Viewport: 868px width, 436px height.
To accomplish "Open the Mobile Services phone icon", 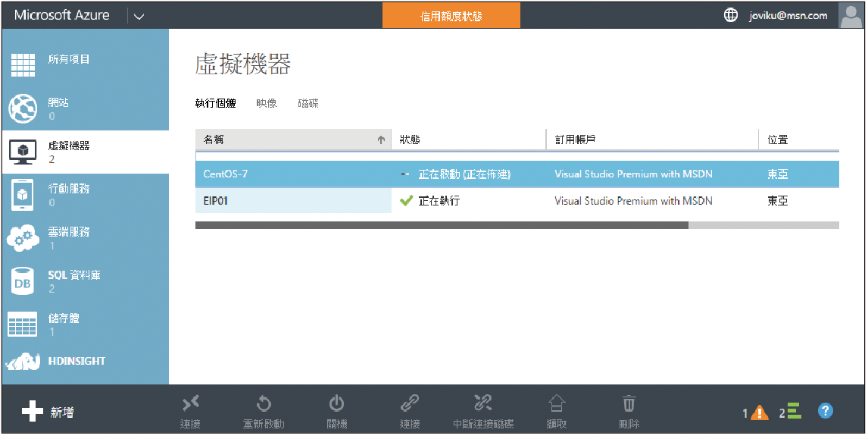I will 23,195.
